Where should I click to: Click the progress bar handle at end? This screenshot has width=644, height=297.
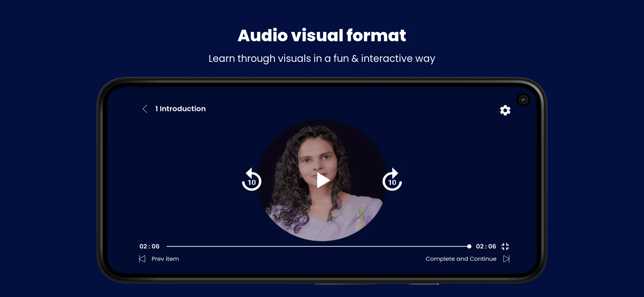click(469, 246)
